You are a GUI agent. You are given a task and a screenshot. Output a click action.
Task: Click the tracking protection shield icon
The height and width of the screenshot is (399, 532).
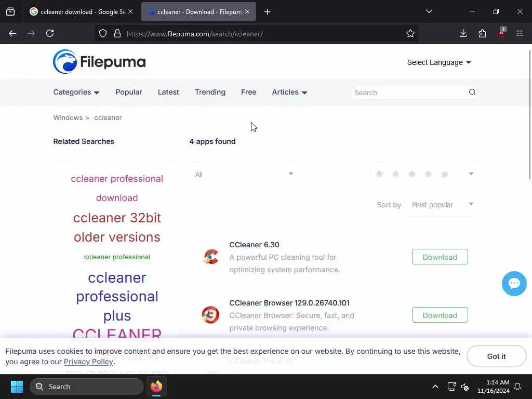point(103,34)
